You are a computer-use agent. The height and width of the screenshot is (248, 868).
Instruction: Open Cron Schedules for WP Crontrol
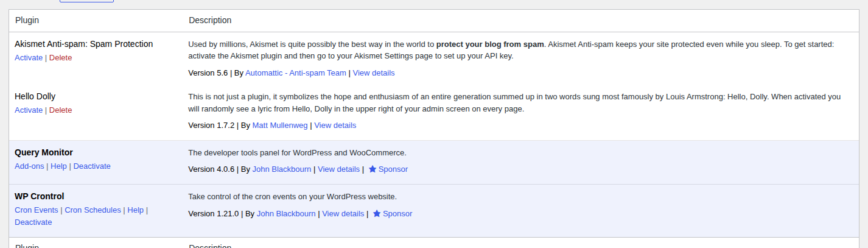pos(93,210)
